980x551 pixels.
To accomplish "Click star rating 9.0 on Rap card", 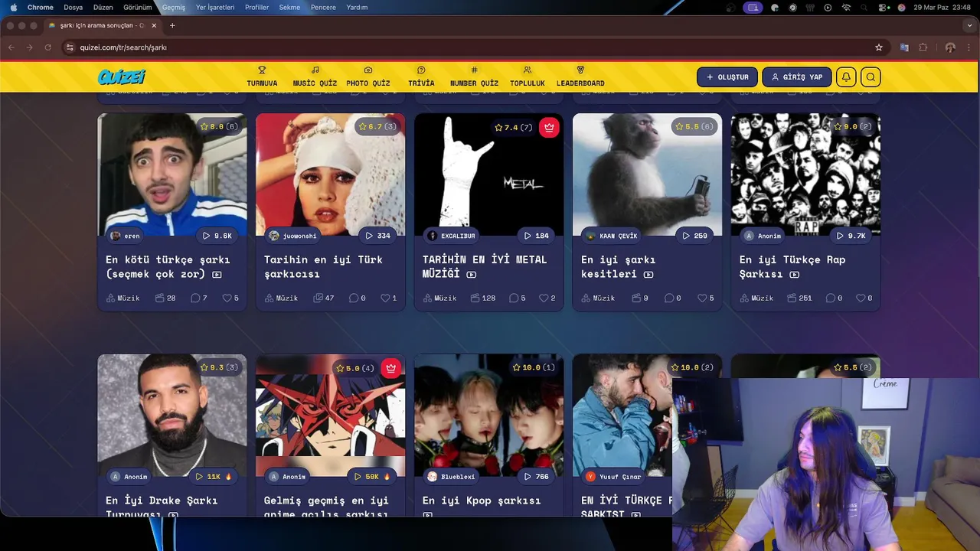I will pyautogui.click(x=852, y=126).
